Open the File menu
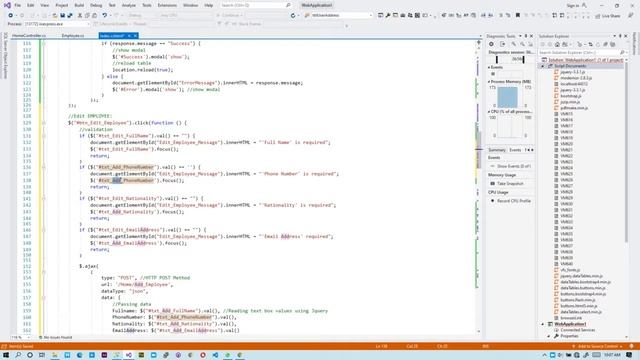This screenshot has width=640, height=360. [x=18, y=5]
